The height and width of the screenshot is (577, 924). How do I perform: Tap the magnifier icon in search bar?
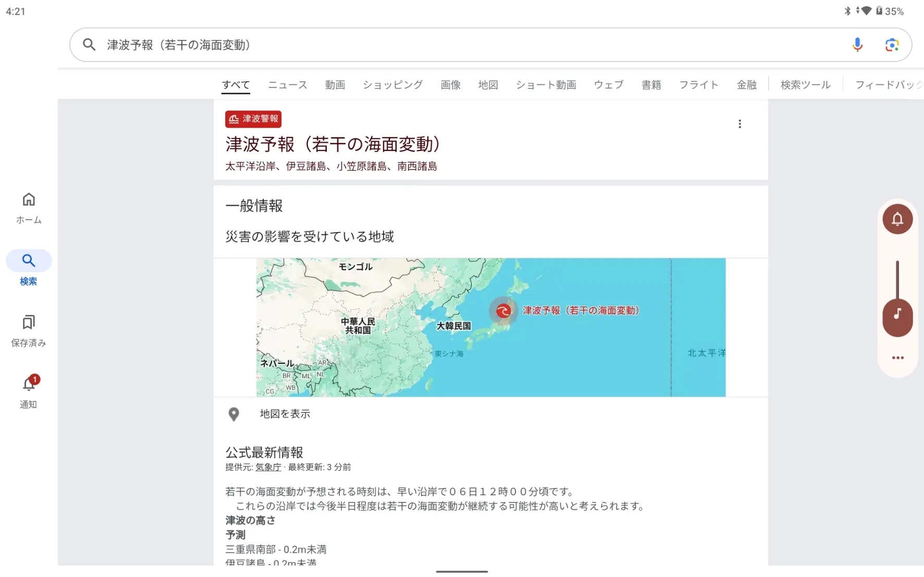point(89,45)
